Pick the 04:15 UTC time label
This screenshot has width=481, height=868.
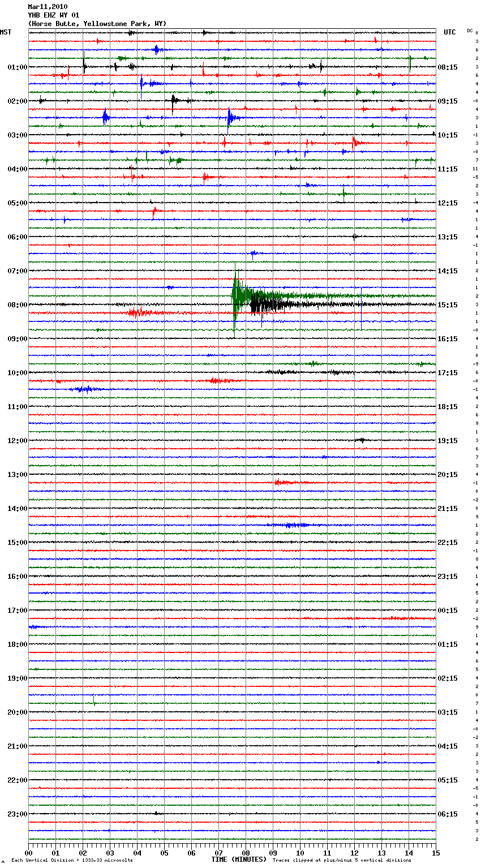[448, 746]
